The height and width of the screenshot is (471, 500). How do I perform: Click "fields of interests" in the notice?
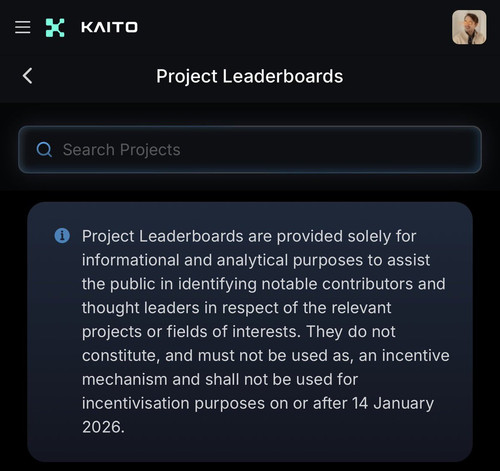click(232, 331)
